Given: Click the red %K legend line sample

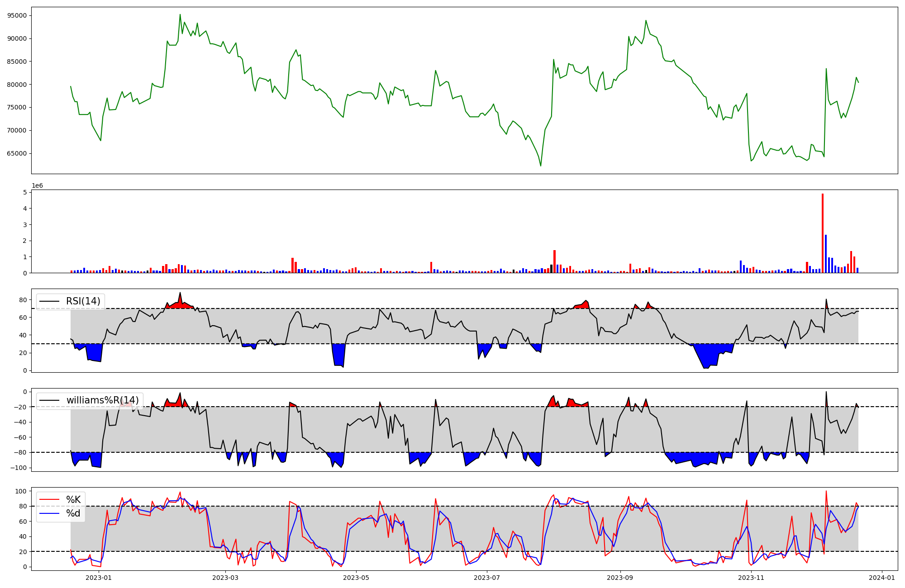Looking at the screenshot, I should point(49,499).
